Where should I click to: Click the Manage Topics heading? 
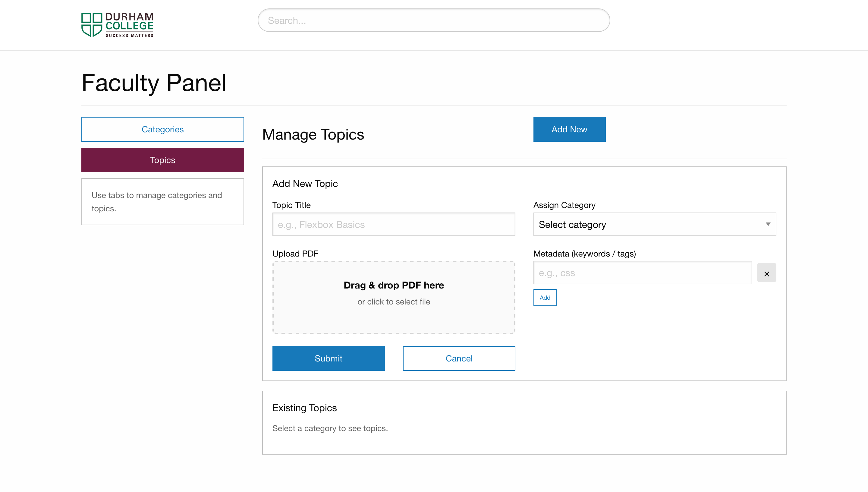(x=313, y=134)
